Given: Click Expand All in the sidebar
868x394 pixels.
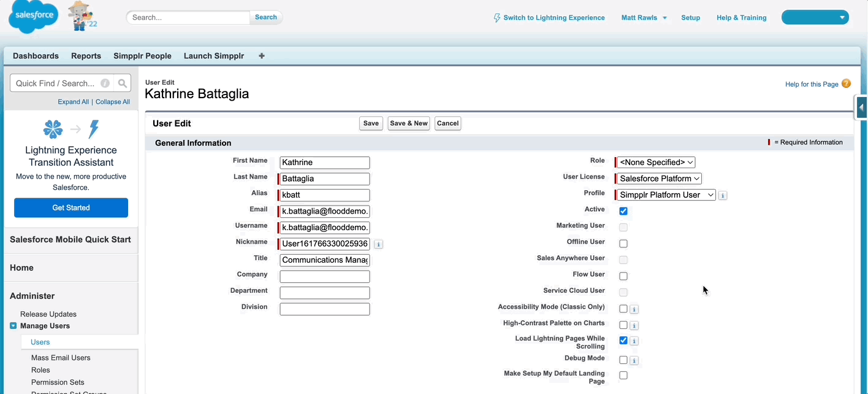Looking at the screenshot, I should click(x=74, y=102).
